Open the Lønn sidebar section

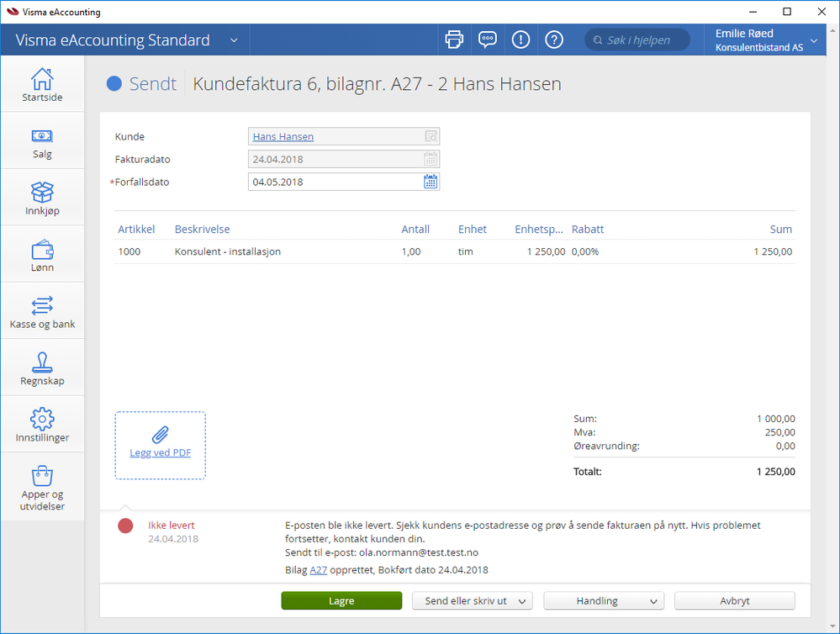tap(42, 255)
